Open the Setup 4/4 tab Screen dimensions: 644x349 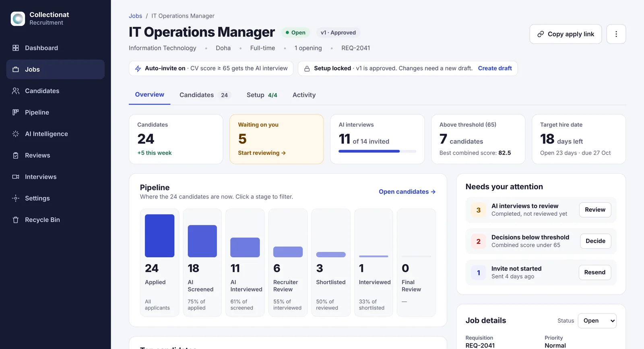[262, 95]
